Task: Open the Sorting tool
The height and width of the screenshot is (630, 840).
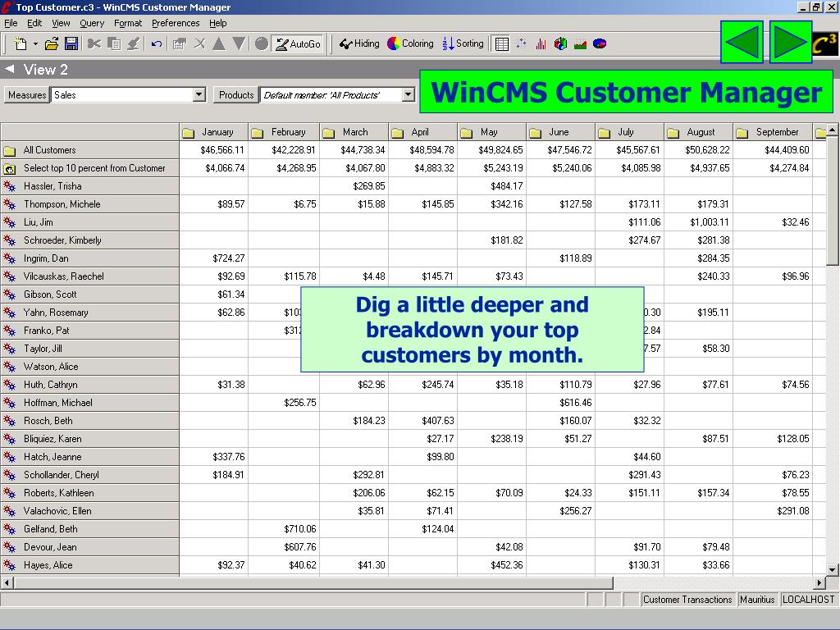Action: point(463,44)
